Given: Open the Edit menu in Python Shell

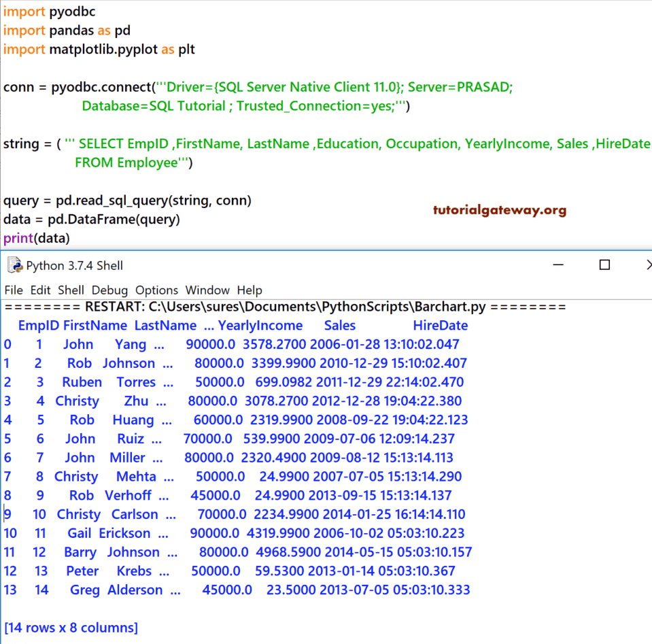Looking at the screenshot, I should pos(40,290).
